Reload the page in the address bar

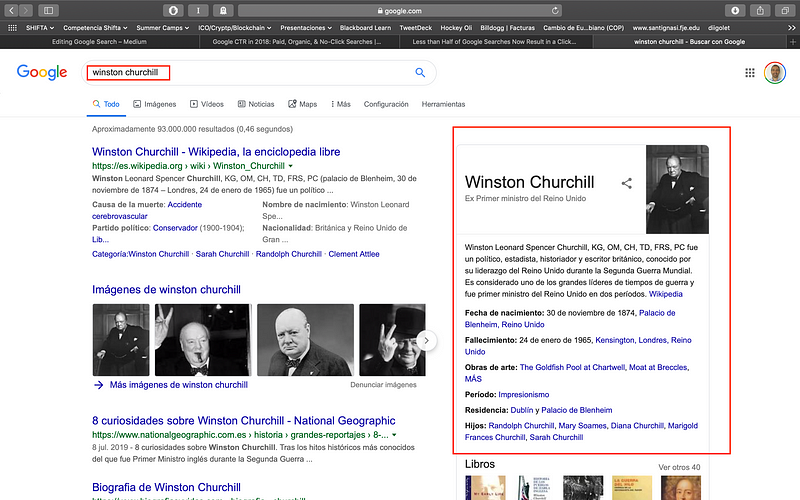coord(555,10)
